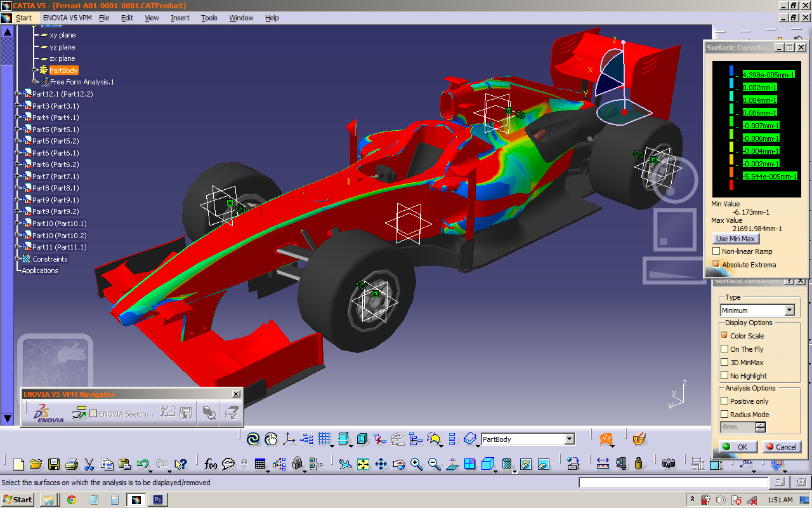812x508 pixels.
Task: Click the Cut scissors icon
Action: (89, 464)
